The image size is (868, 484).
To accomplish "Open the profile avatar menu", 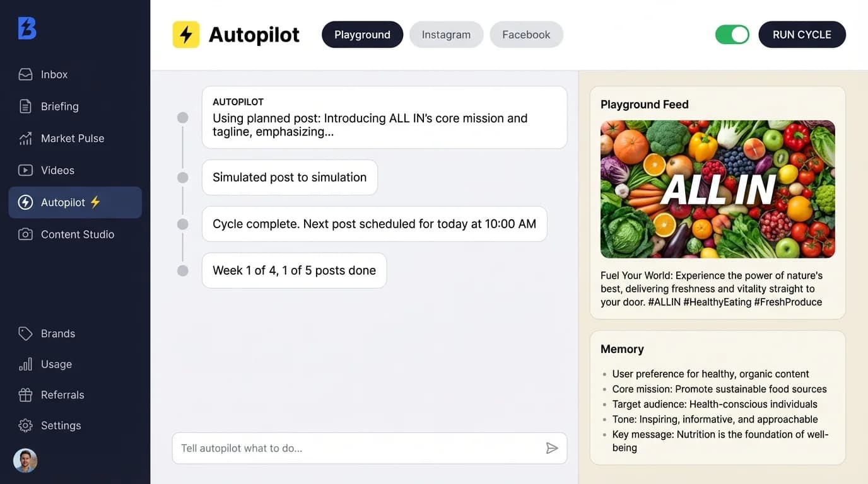I will 25,461.
